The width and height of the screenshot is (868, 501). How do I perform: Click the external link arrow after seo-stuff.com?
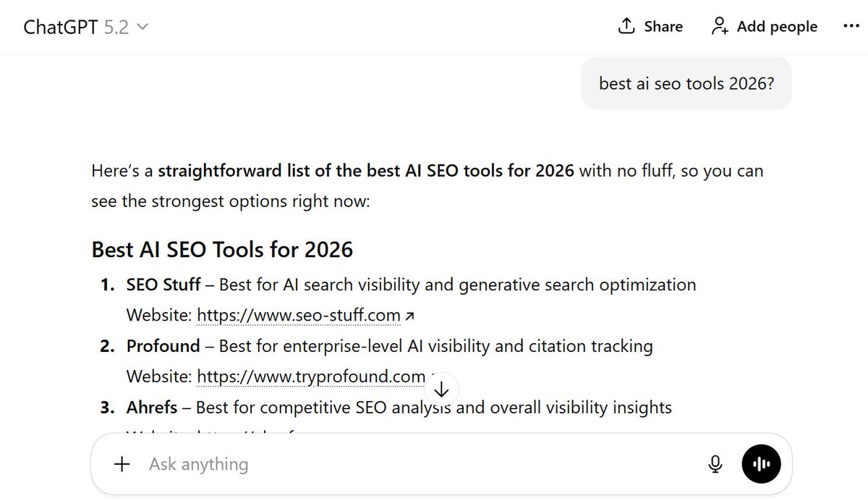pos(410,316)
